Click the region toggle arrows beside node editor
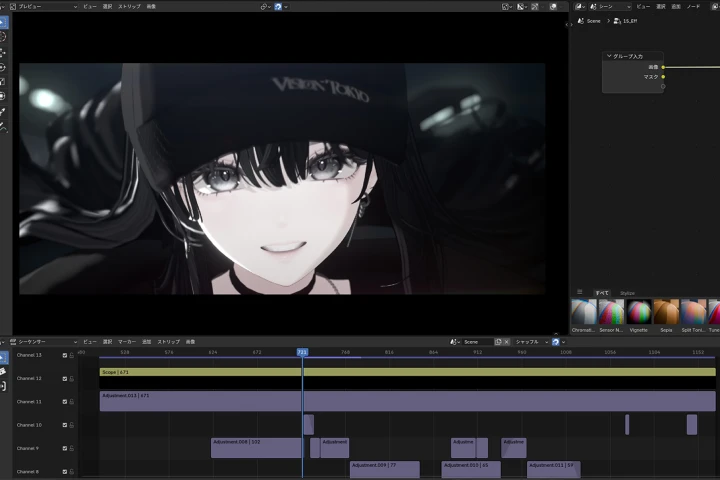 click(569, 24)
